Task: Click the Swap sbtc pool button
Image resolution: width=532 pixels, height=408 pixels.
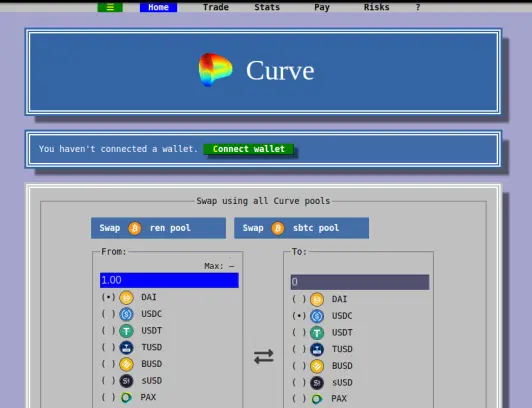Action: click(x=302, y=228)
